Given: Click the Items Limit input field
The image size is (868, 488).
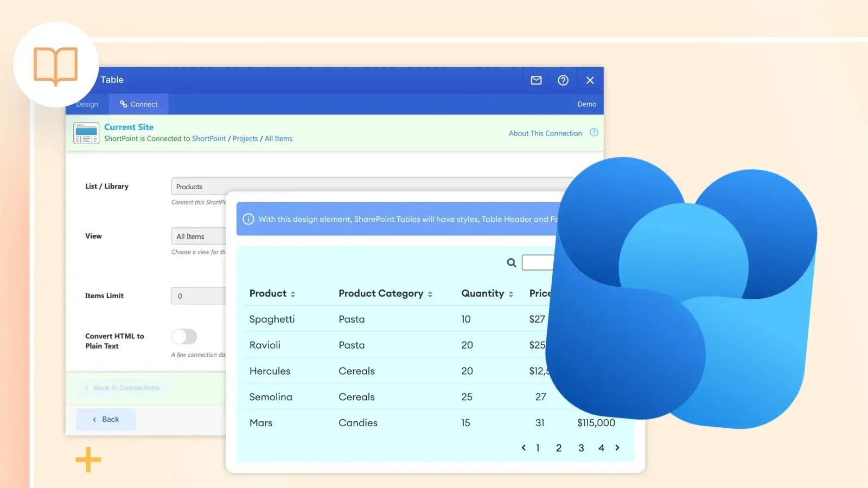Looking at the screenshot, I should pyautogui.click(x=199, y=296).
